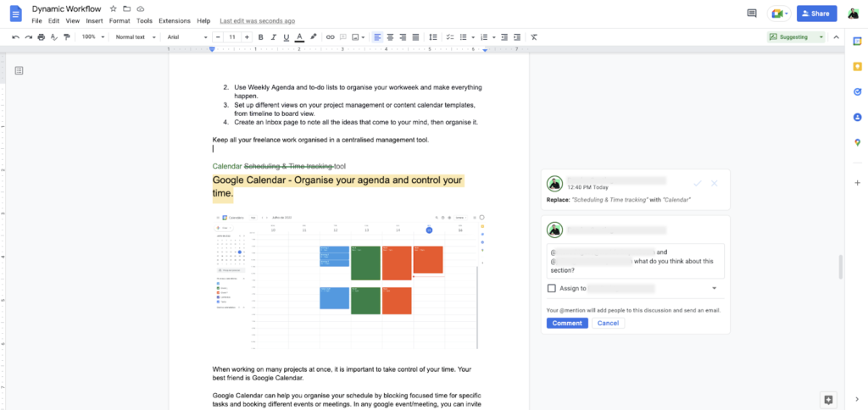The height and width of the screenshot is (410, 868).
Task: Open the Insert menu
Action: [x=94, y=21]
